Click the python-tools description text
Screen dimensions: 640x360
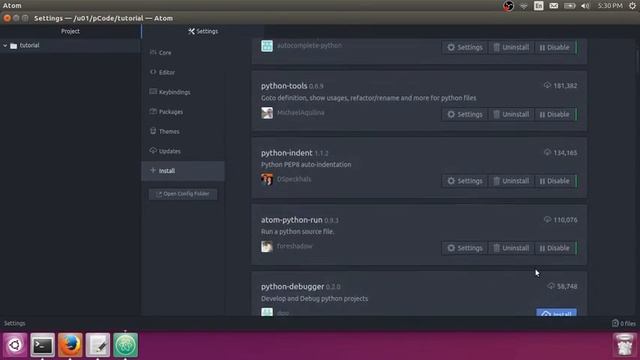(368, 98)
